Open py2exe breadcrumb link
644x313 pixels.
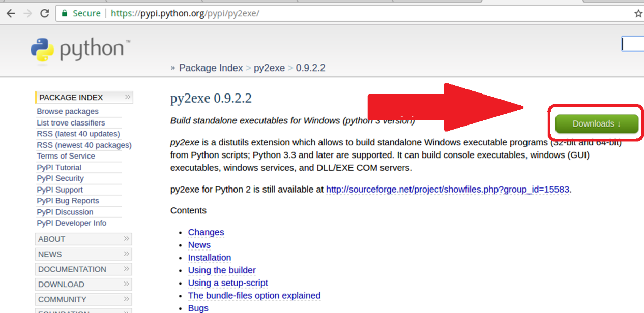[269, 68]
